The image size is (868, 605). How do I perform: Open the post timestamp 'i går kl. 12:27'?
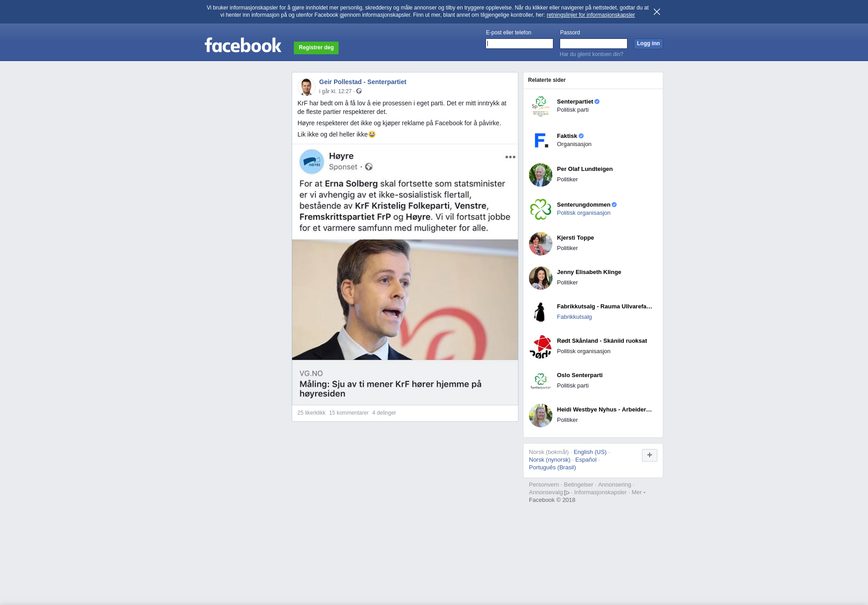[335, 91]
